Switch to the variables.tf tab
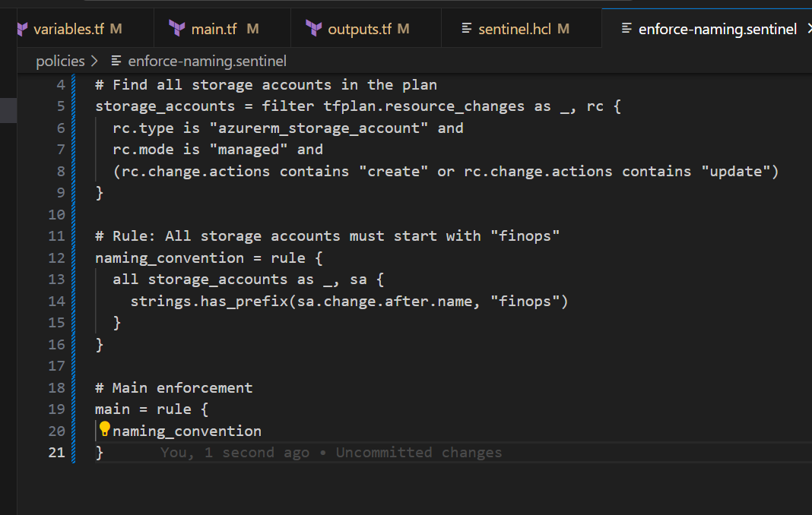The image size is (812, 515). point(68,29)
